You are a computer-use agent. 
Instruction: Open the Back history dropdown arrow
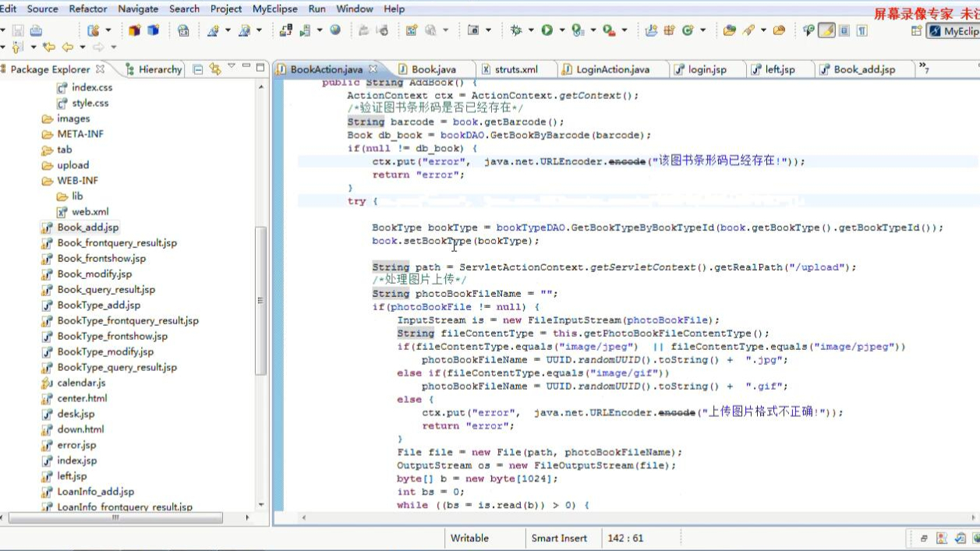click(81, 48)
